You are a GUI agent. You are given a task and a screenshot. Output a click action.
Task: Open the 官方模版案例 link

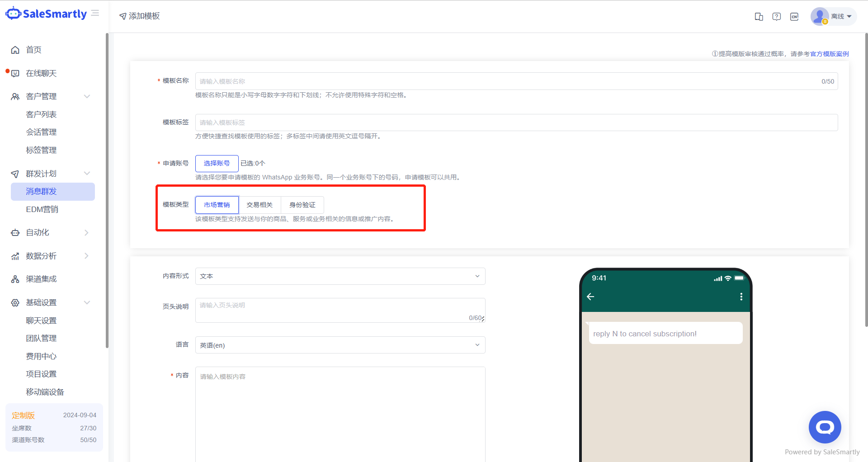[829, 54]
